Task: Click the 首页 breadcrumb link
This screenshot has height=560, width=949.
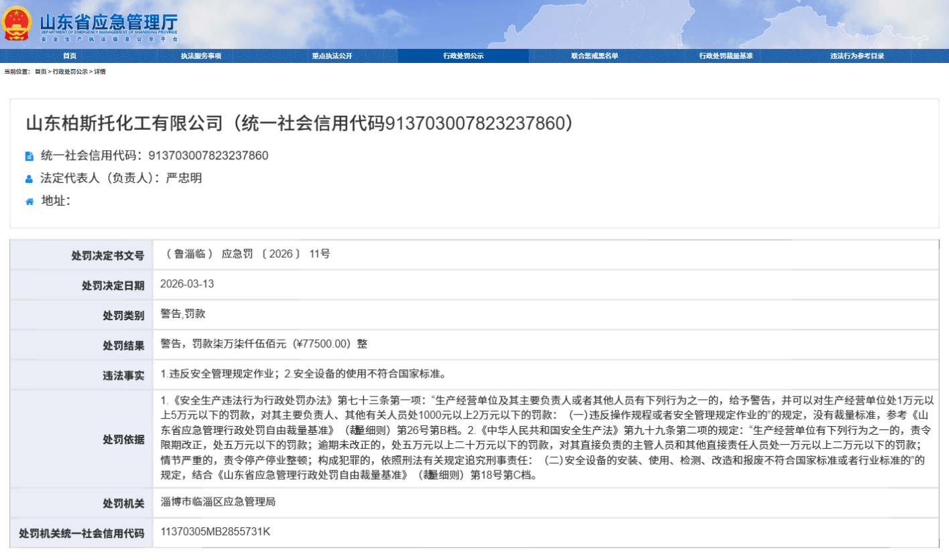Action: click(41, 72)
